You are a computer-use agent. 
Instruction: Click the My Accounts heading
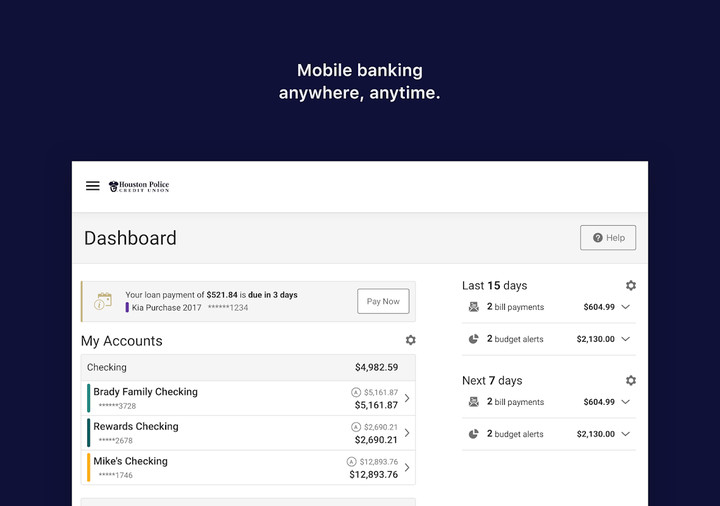click(122, 341)
